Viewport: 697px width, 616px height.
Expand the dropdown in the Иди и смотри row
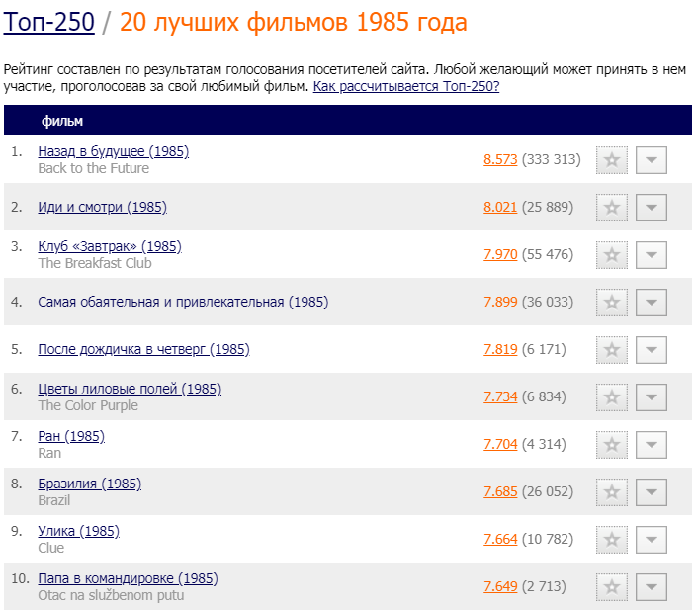tap(652, 208)
